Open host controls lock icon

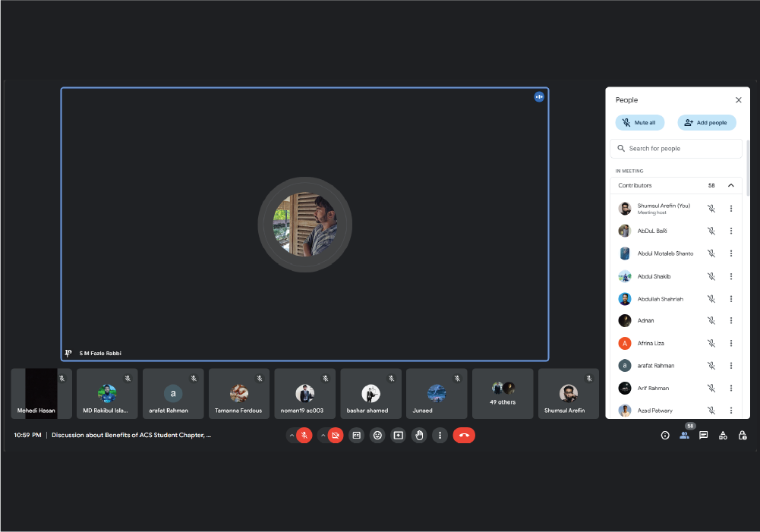[x=743, y=436]
